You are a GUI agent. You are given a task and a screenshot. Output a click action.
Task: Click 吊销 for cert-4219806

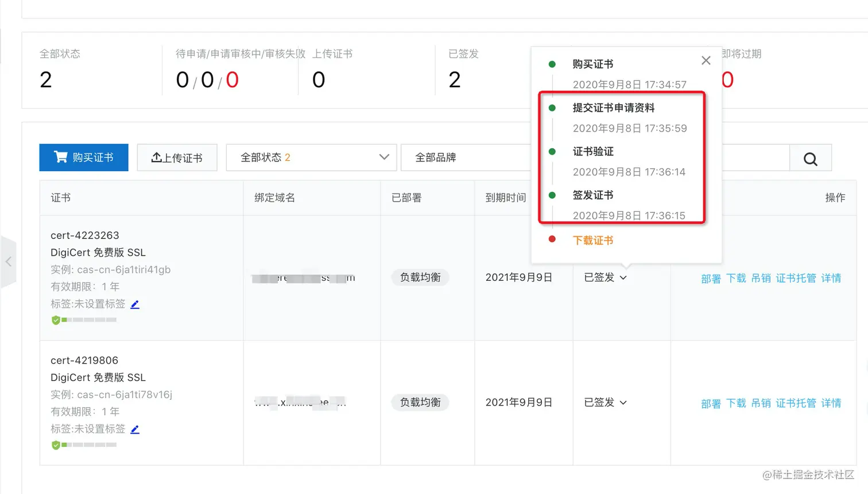pyautogui.click(x=761, y=403)
